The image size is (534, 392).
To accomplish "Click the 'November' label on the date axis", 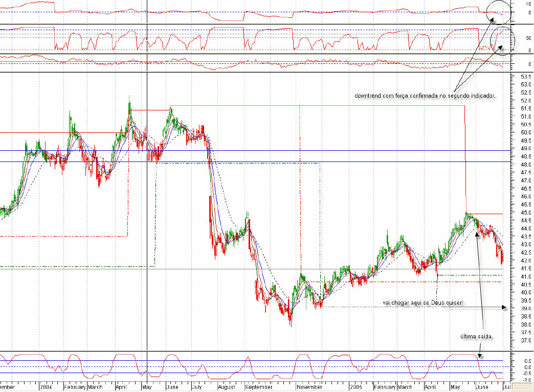I will tap(310, 387).
